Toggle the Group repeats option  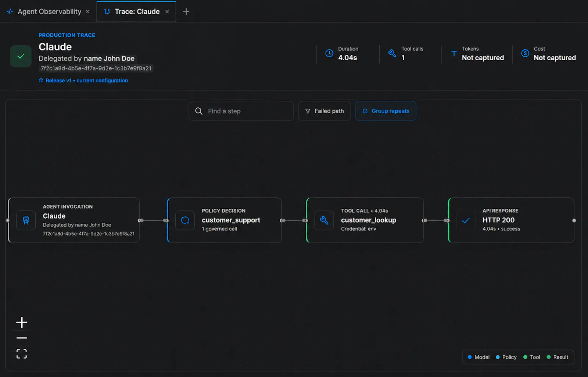386,111
